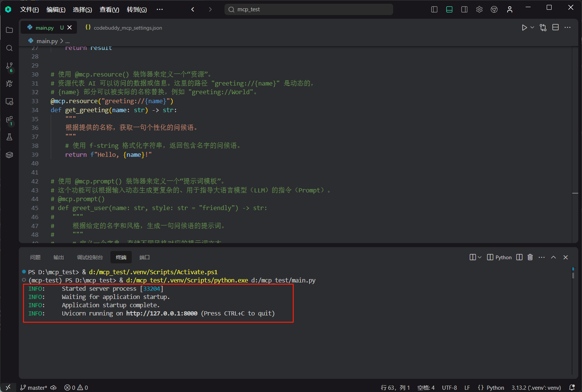This screenshot has width=582, height=392.
Task: Click the new terminal icon beside its dropdown
Action: point(473,257)
